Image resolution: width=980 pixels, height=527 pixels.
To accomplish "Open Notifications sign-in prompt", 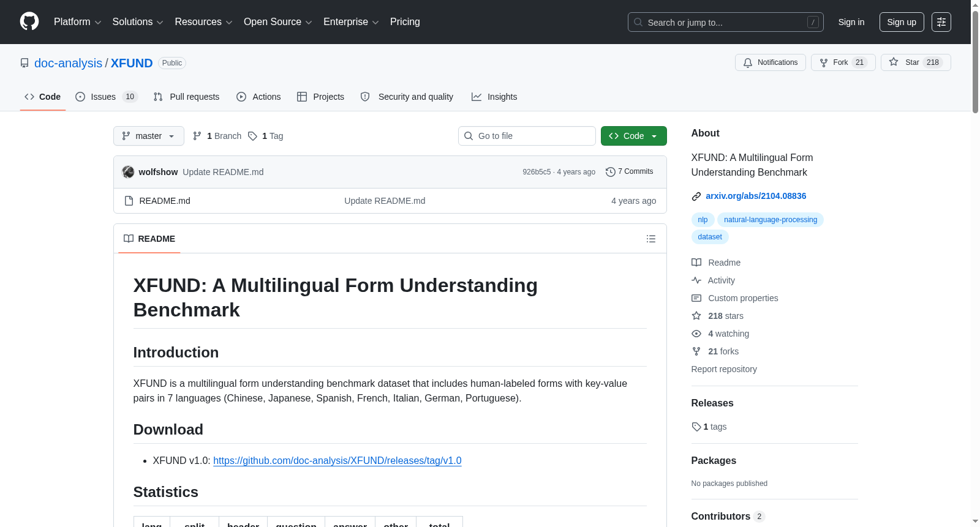I will 771,62.
